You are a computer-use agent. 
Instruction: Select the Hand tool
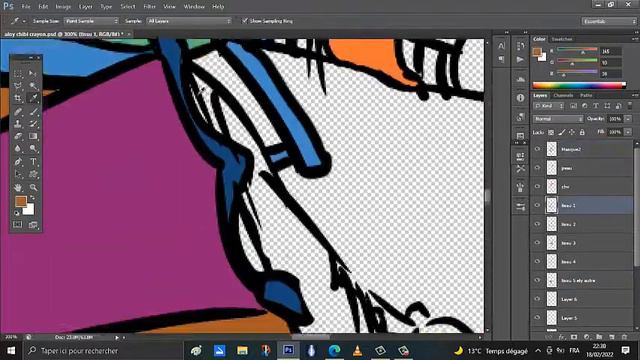[x=18, y=187]
